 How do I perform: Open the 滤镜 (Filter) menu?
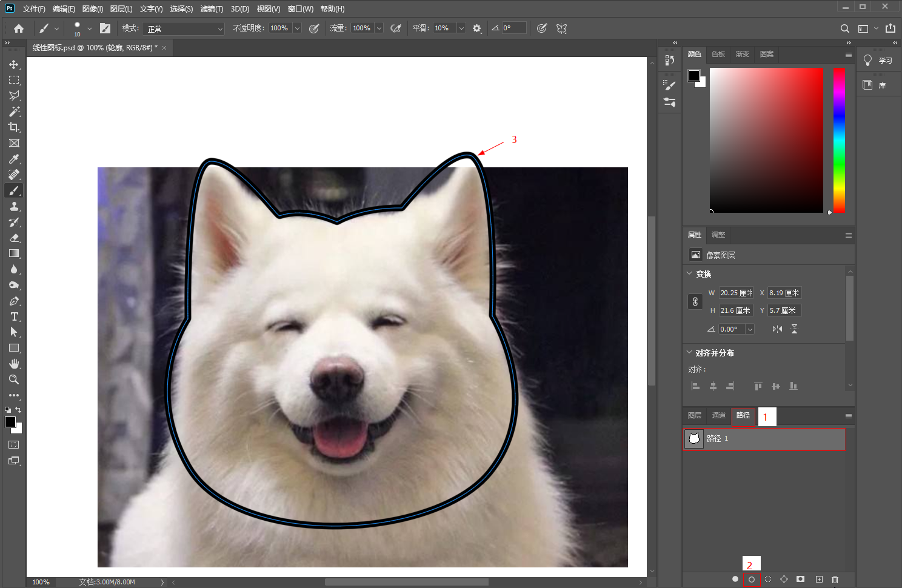pyautogui.click(x=212, y=9)
